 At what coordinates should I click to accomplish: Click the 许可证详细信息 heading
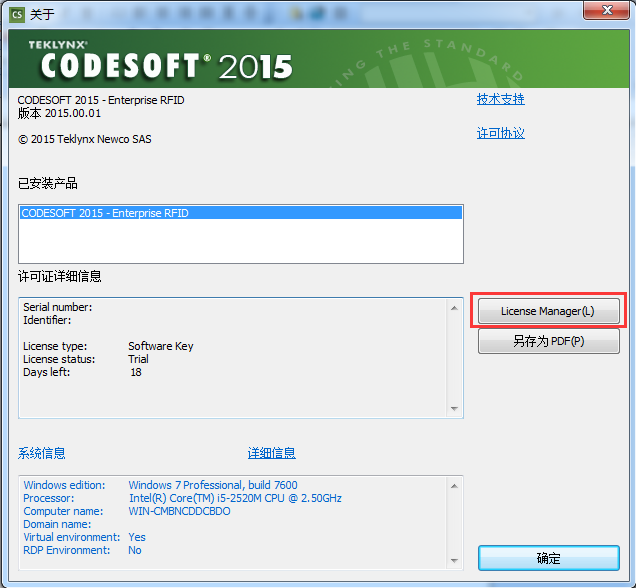point(59,276)
